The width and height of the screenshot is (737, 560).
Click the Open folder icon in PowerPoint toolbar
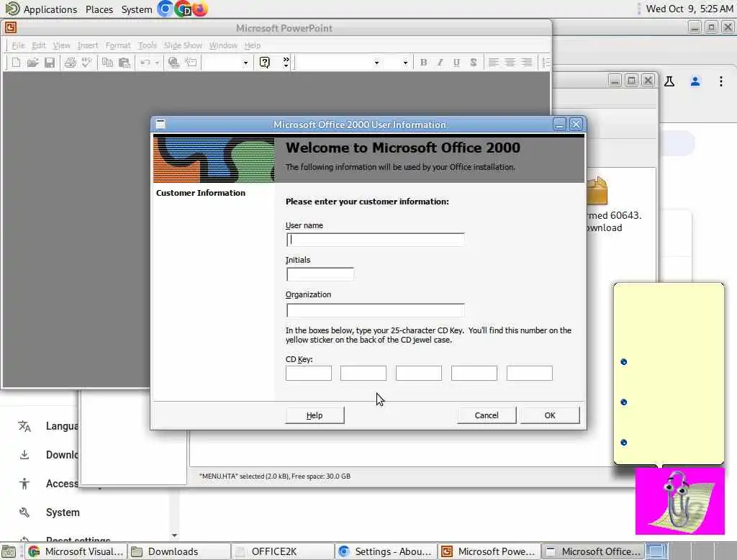pos(32,63)
